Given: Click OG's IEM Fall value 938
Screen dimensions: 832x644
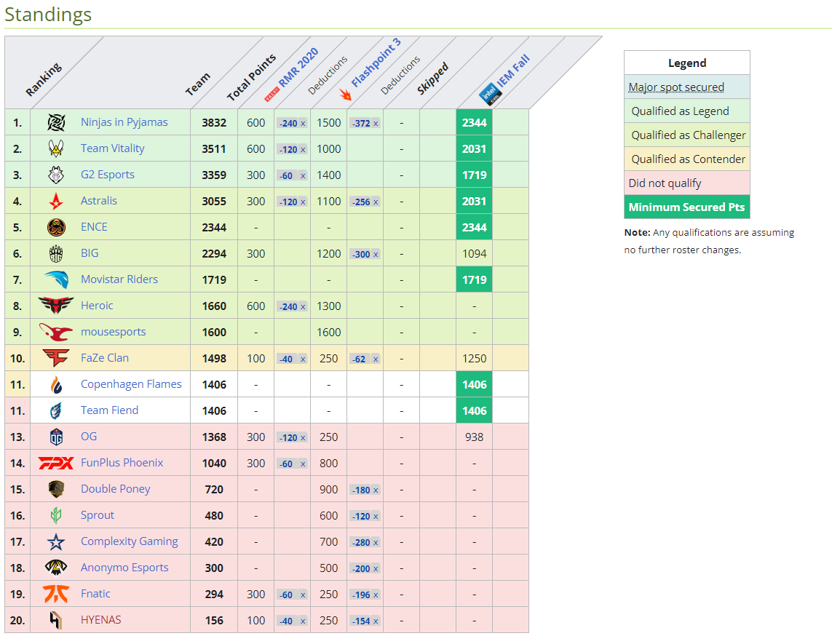Looking at the screenshot, I should point(475,437).
